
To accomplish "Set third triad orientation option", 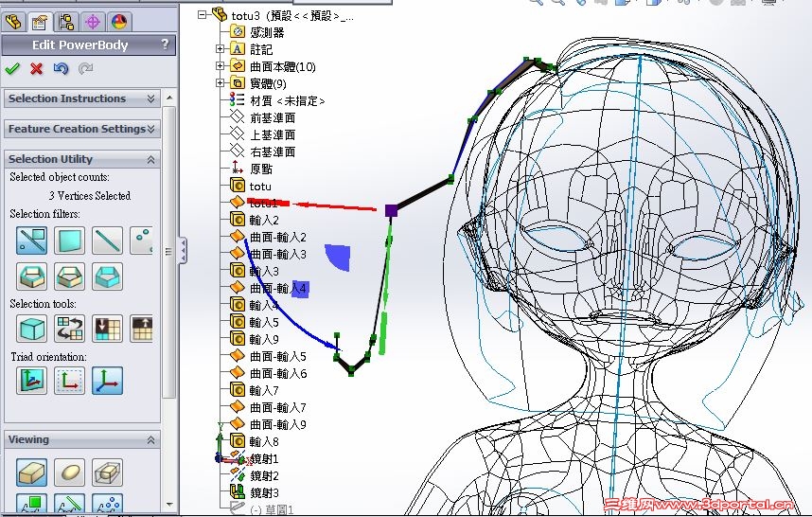I will (x=107, y=381).
